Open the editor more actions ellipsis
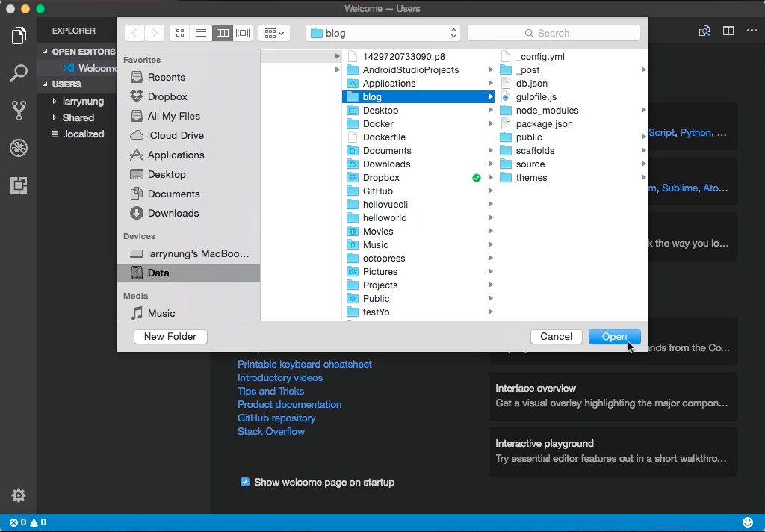 click(x=752, y=31)
